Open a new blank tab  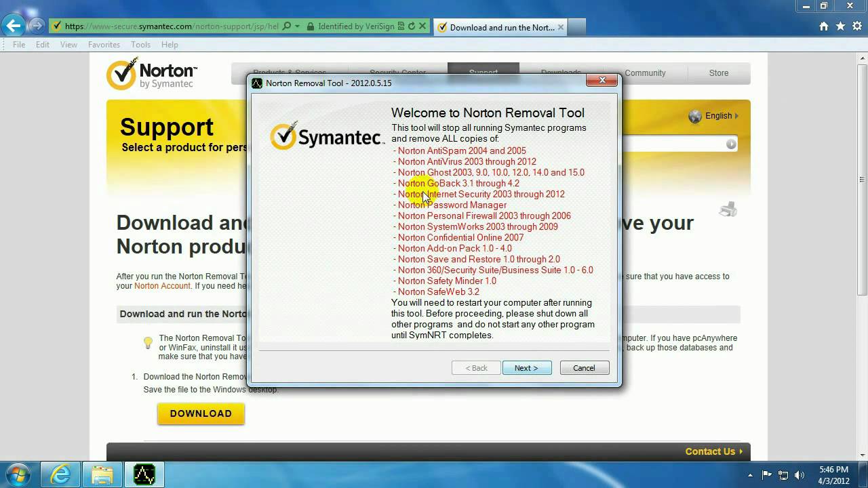pyautogui.click(x=576, y=27)
